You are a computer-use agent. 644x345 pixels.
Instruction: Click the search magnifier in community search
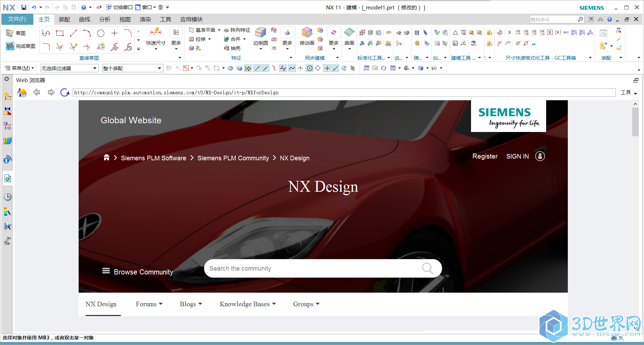[427, 268]
